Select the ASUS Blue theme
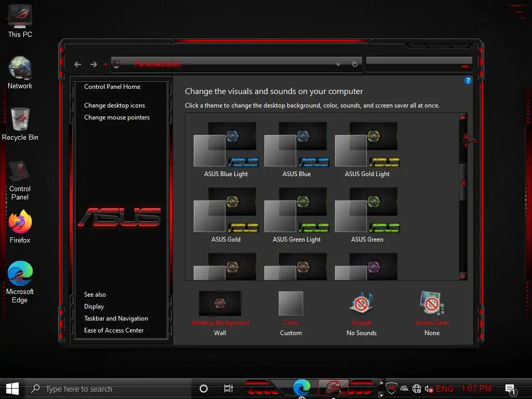Image resolution: width=532 pixels, height=399 pixels. pyautogui.click(x=297, y=150)
